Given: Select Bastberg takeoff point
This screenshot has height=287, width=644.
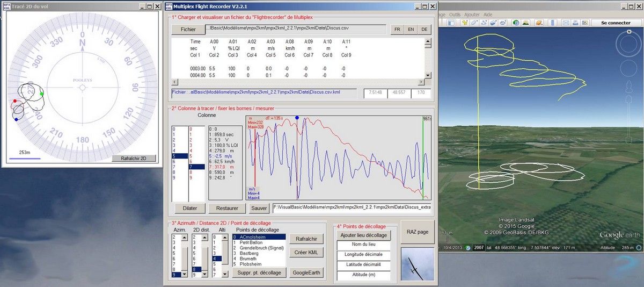Looking at the screenshot, I should [259, 253].
